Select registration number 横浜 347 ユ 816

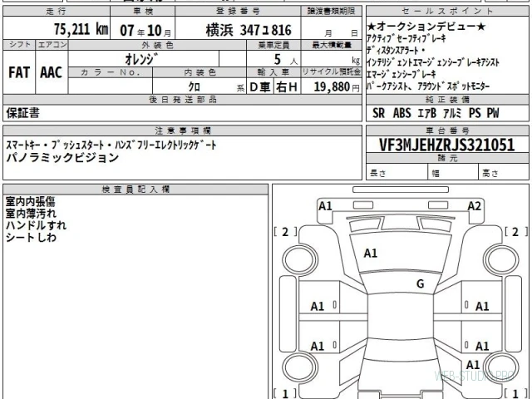point(249,30)
